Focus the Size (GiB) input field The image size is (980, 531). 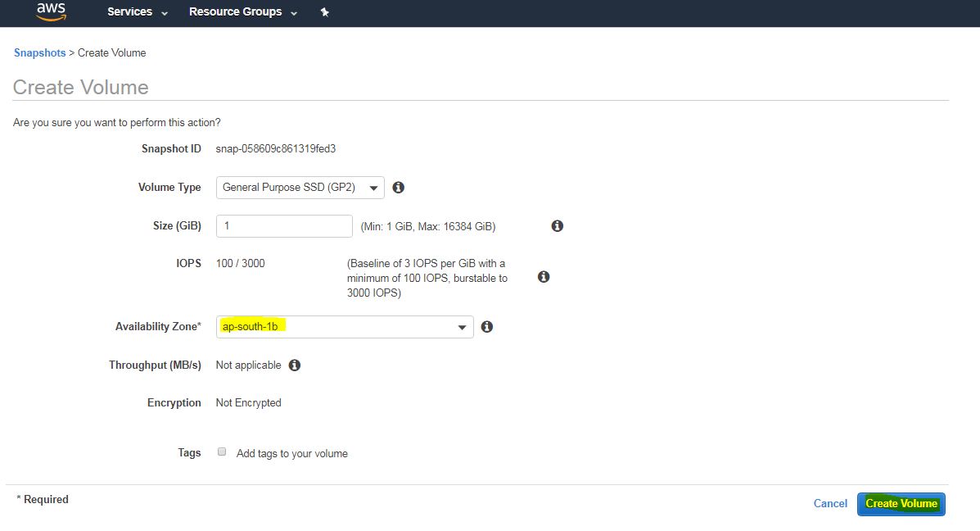(283, 226)
